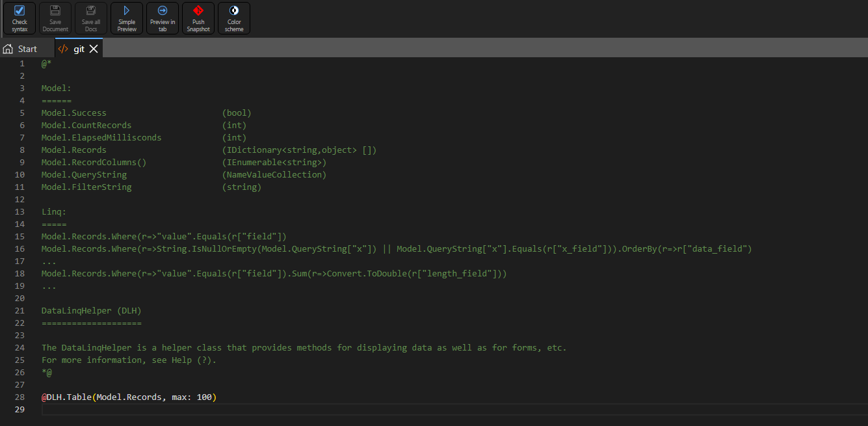Place cursor on the DLH.Table code line
Viewport: 868px width, 426px height.
coord(129,397)
